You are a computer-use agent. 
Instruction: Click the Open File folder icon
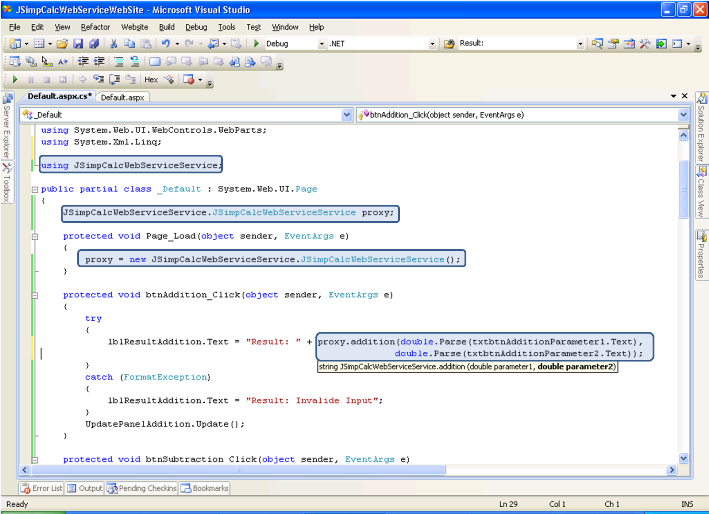62,44
